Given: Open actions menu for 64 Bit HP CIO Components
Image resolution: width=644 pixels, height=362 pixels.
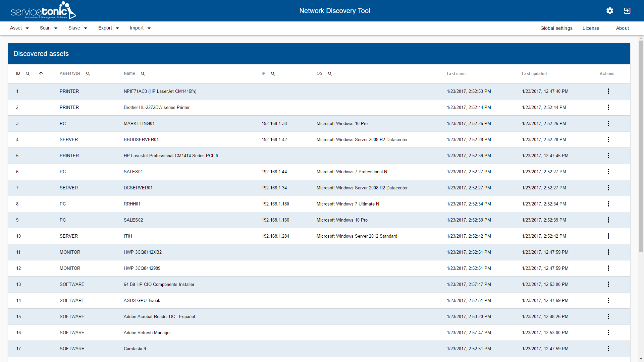Looking at the screenshot, I should tap(608, 284).
